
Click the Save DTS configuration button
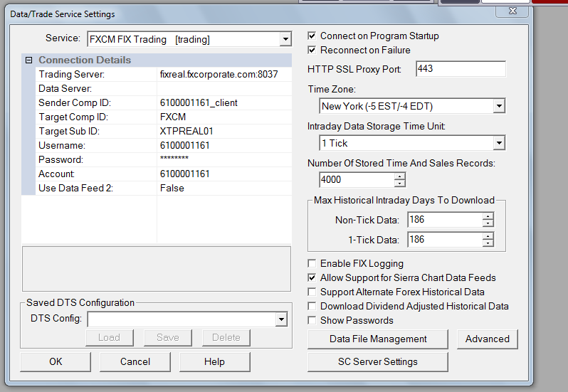(168, 337)
